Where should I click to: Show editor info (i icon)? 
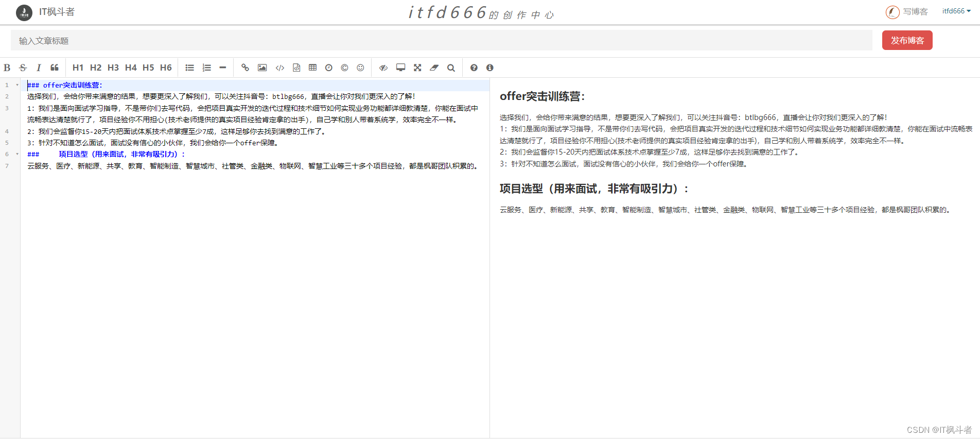tap(490, 67)
